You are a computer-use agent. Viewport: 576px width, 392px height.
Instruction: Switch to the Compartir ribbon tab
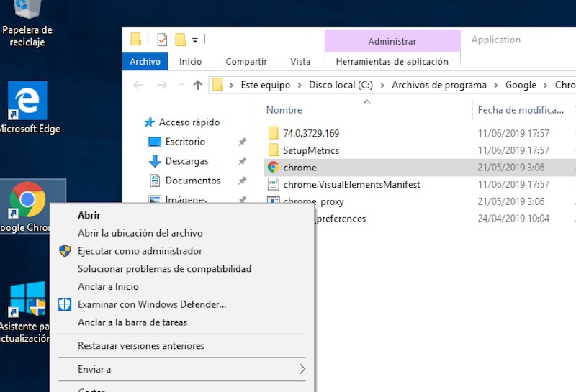click(x=246, y=61)
